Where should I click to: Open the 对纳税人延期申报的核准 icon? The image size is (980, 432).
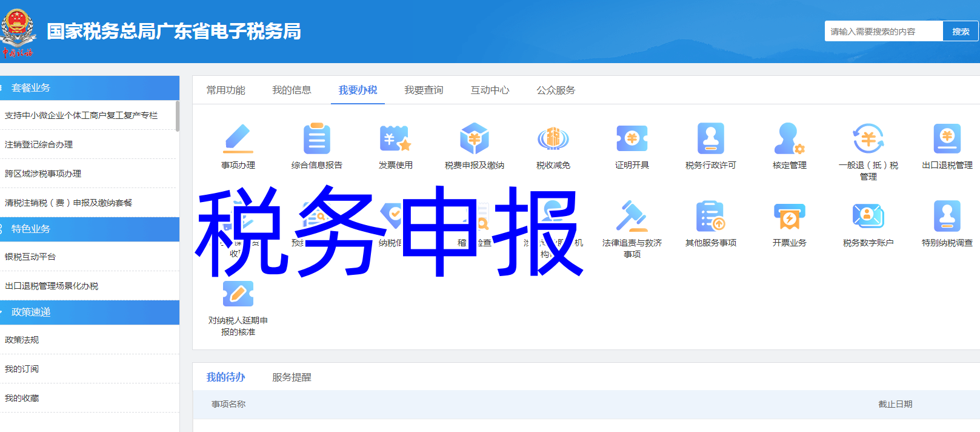[238, 294]
